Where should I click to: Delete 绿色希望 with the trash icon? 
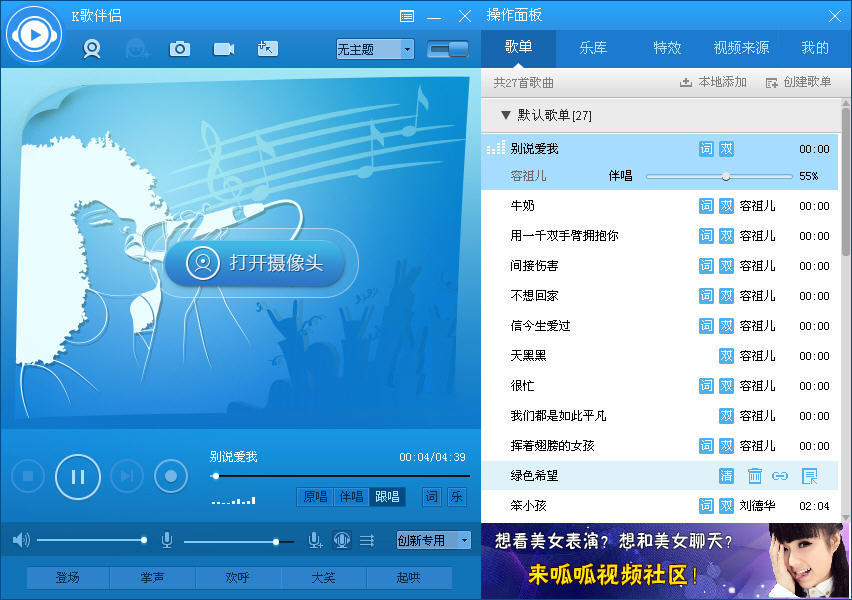tap(755, 476)
